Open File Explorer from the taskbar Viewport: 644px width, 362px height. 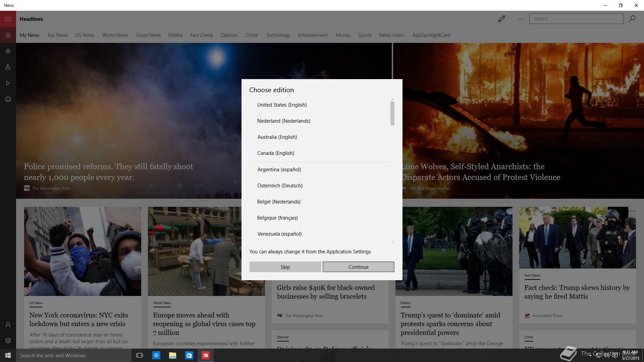pyautogui.click(x=172, y=355)
